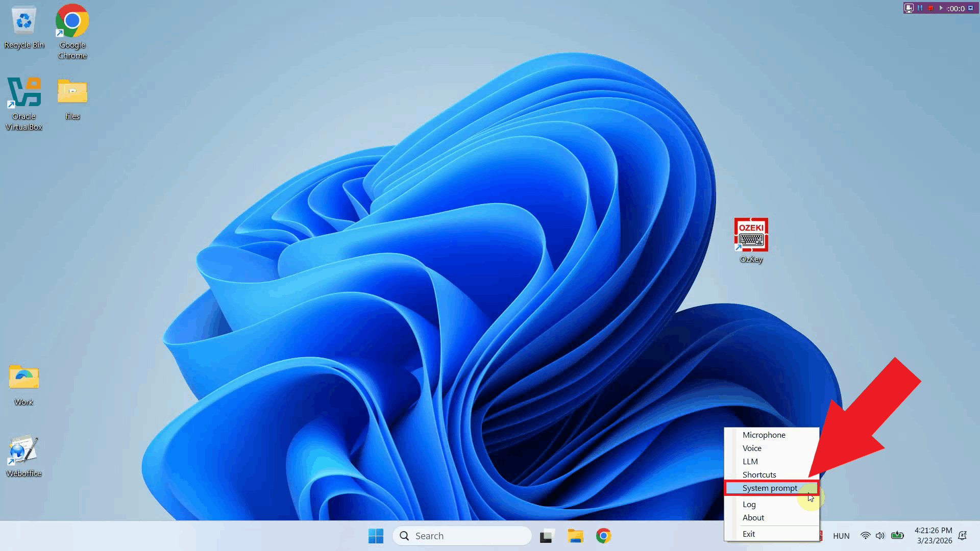Select Shortcuts in the context menu

point(759,474)
